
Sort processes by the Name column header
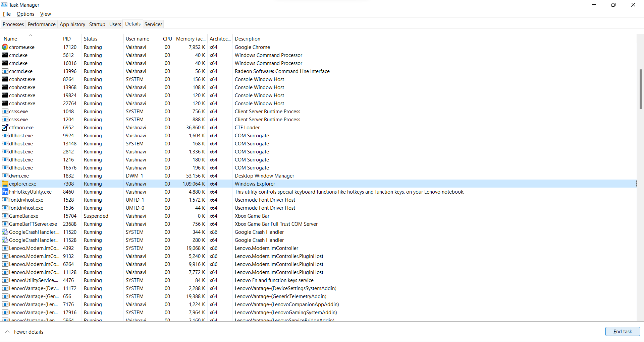[10, 39]
